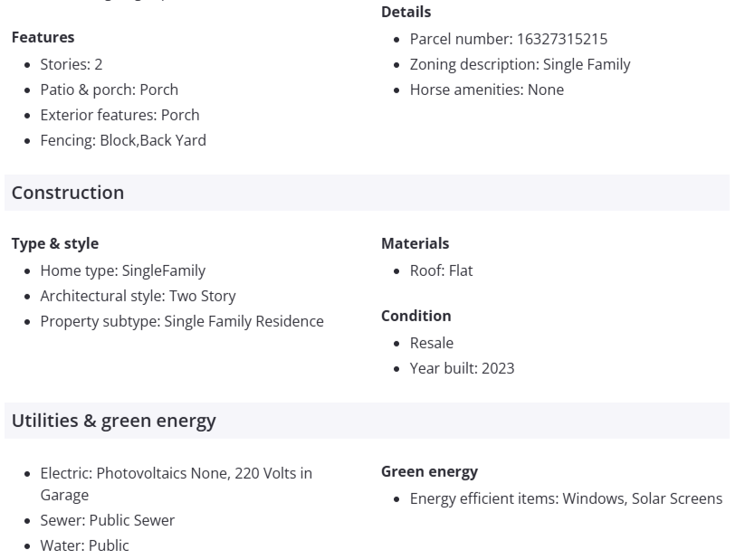Click the Construction section header
This screenshot has width=745, height=560.
coord(68,193)
